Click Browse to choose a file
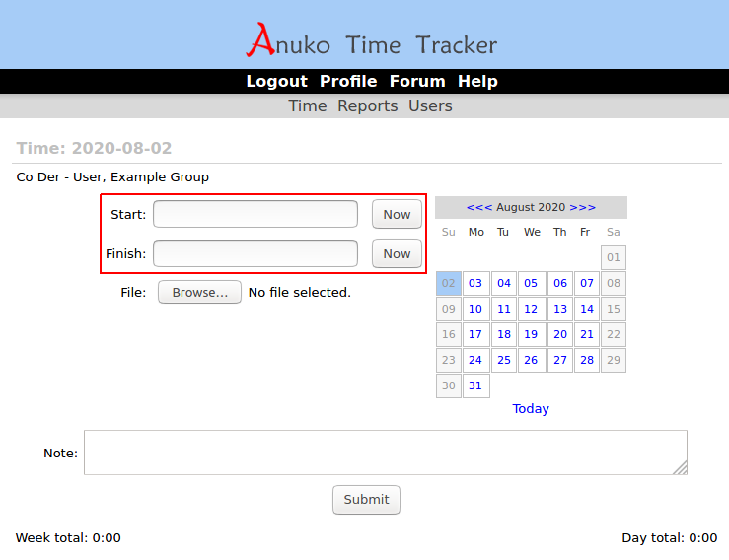The width and height of the screenshot is (729, 560). click(x=199, y=292)
